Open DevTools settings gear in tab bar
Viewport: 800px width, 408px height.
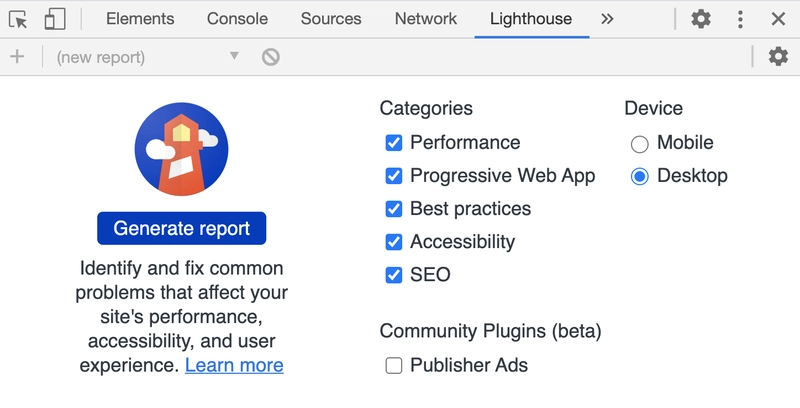coord(701,19)
